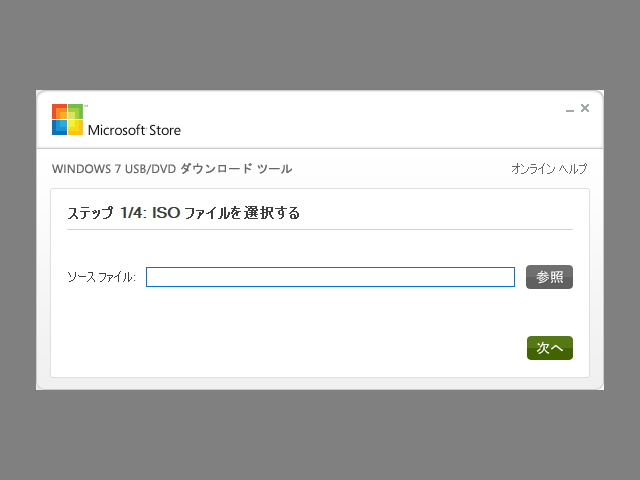
Task: Click the ステップ 1/4 heading text
Action: (183, 213)
